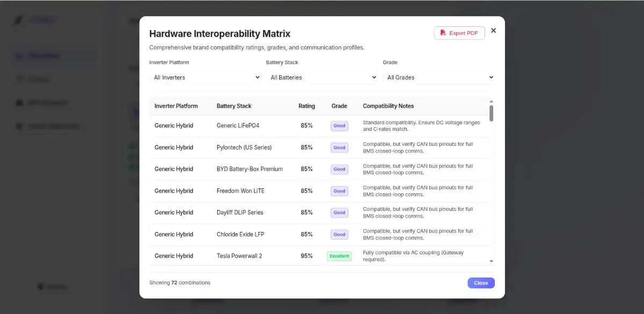This screenshot has width=644, height=314.
Task: Click Generic Hybrid in the Chloride Exide LFP row
Action: (174, 235)
